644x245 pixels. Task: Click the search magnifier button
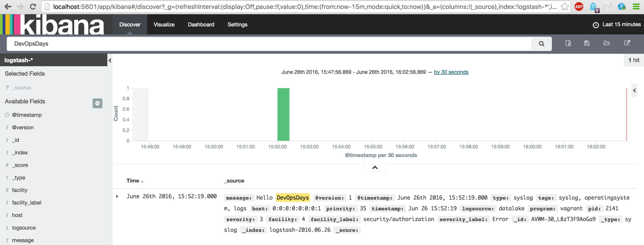541,44
